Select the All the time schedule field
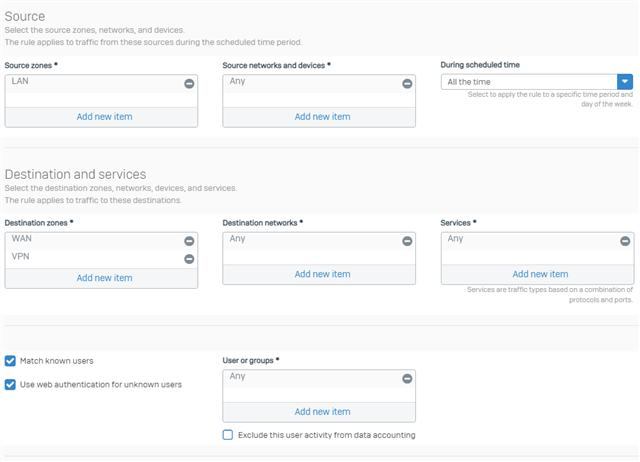The image size is (640, 462). [x=529, y=82]
